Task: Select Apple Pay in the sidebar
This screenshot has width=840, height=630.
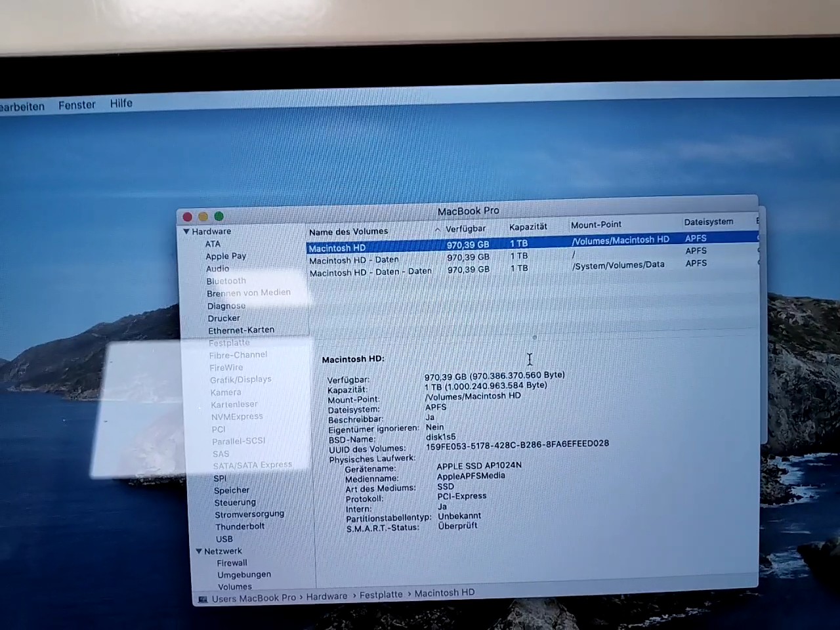Action: pos(226,257)
